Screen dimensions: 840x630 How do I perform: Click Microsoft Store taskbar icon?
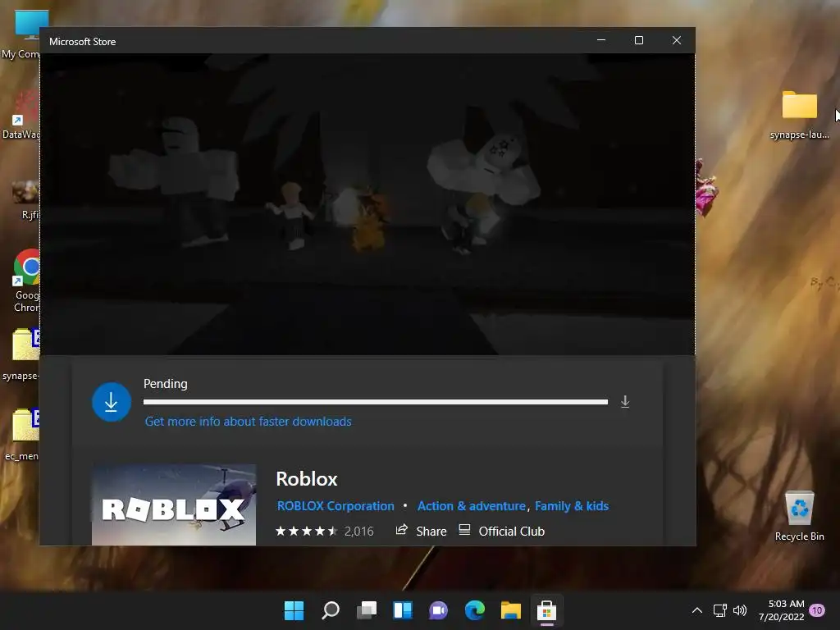pos(546,610)
